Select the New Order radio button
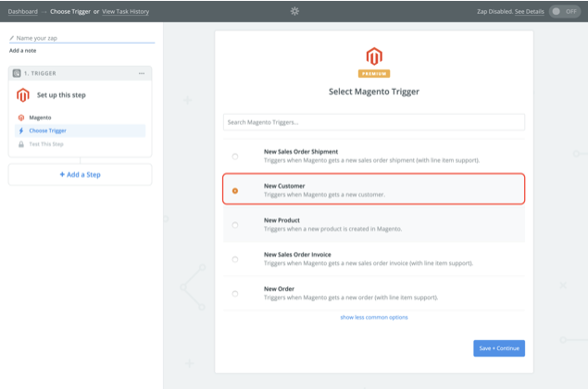The image size is (588, 389). [x=235, y=294]
